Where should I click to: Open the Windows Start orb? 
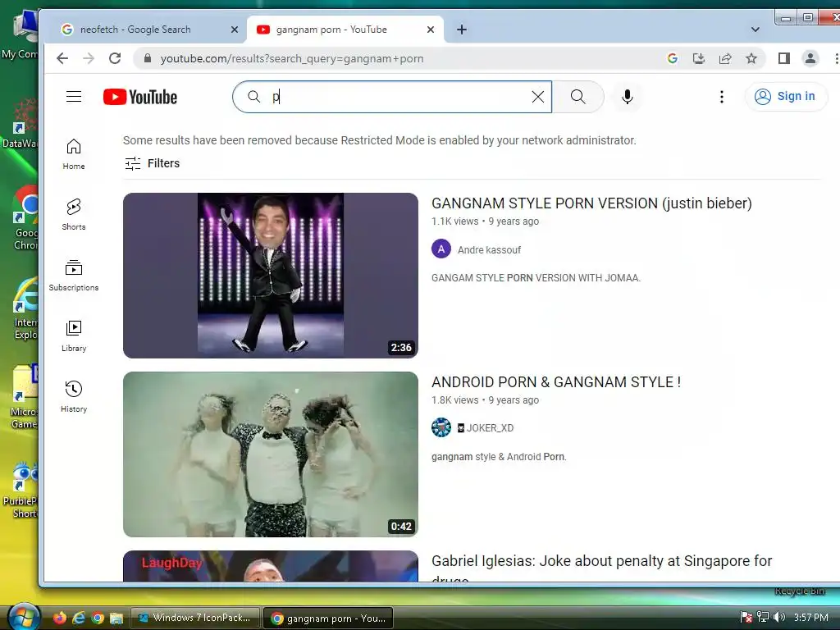(x=24, y=617)
